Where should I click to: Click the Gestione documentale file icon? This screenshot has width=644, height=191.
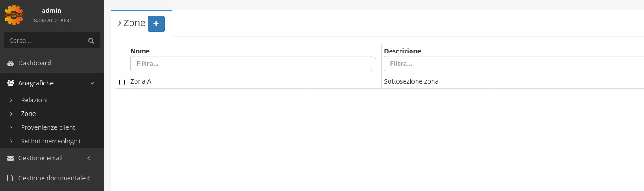10,178
